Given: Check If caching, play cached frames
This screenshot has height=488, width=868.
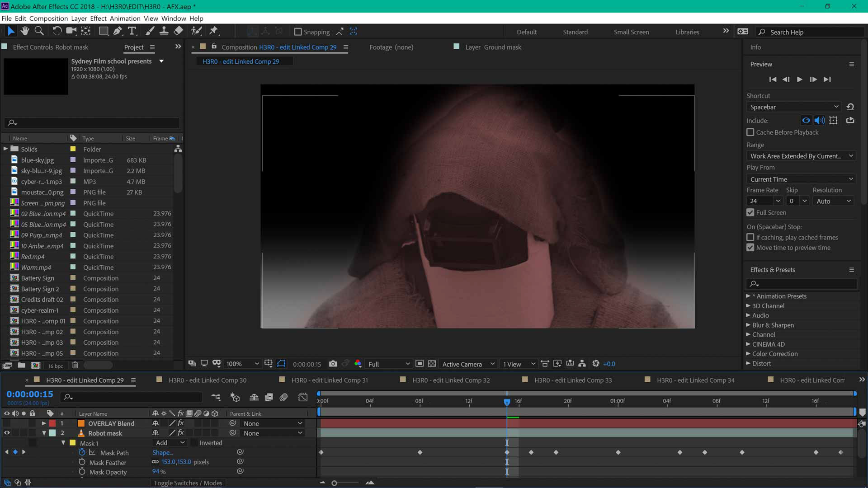Looking at the screenshot, I should (750, 237).
